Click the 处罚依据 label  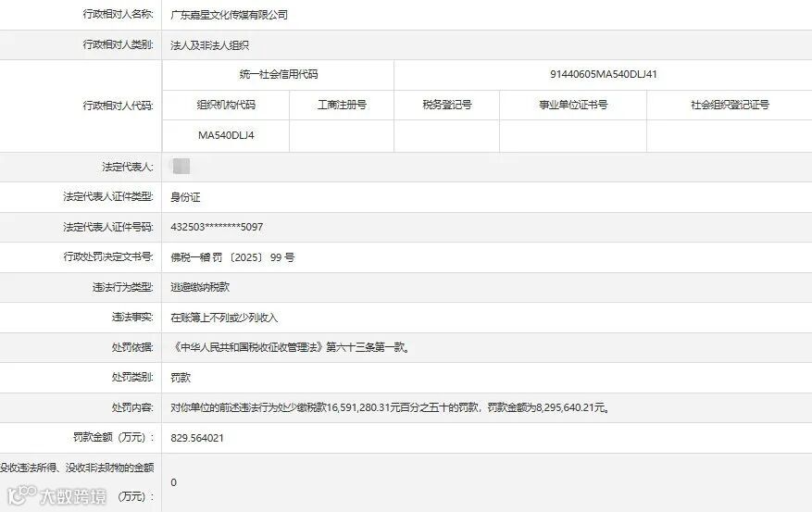[x=132, y=347]
